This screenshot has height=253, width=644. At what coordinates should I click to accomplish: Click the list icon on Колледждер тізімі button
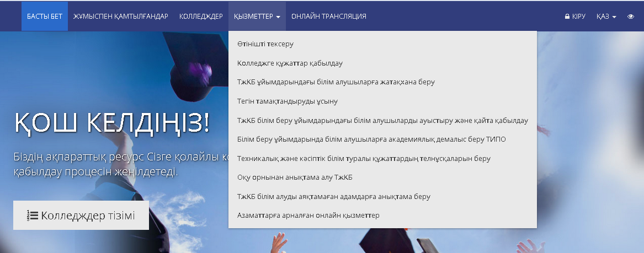pos(33,216)
